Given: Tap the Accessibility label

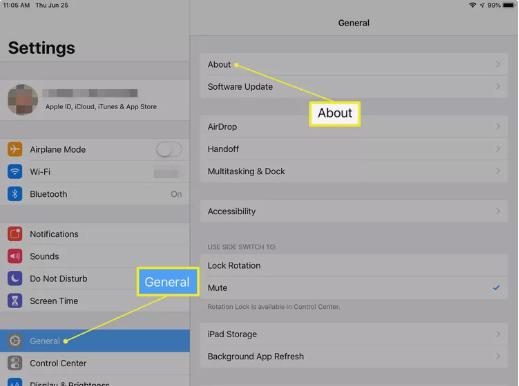Looking at the screenshot, I should (x=231, y=211).
